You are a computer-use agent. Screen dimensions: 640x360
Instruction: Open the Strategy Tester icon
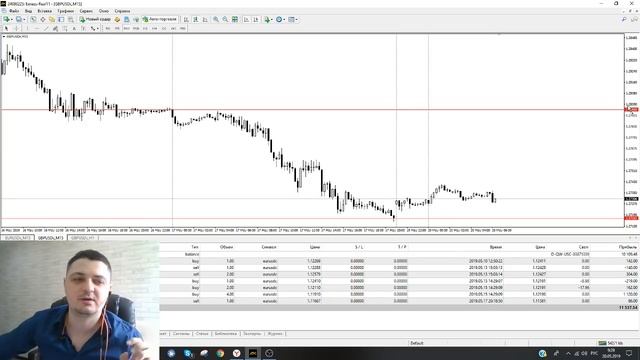(x=70, y=19)
